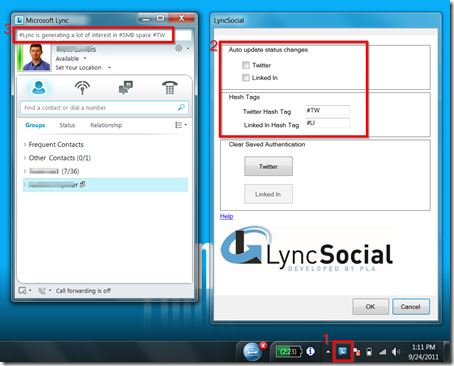
Task: Expand Other Contacts (0/1) group
Action: 25,158
